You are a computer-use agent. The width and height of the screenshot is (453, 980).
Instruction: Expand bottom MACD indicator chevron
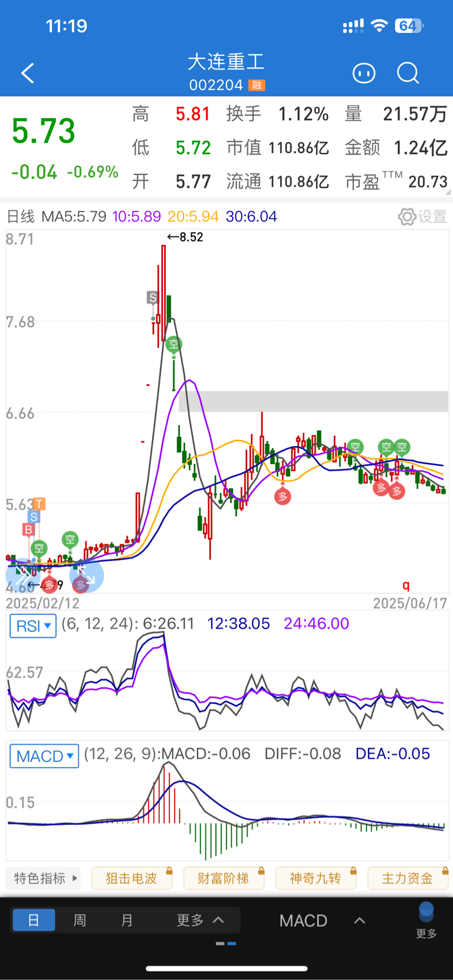point(360,920)
